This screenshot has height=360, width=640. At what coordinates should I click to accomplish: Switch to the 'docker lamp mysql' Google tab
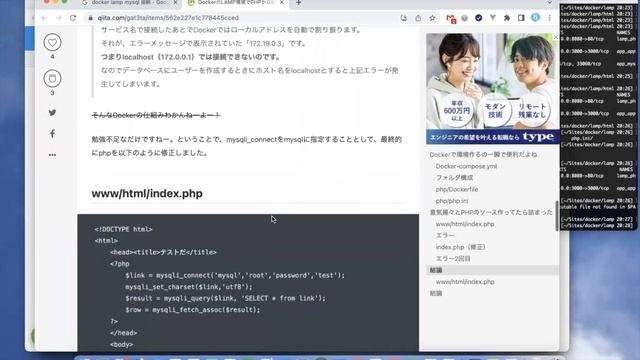point(130,3)
